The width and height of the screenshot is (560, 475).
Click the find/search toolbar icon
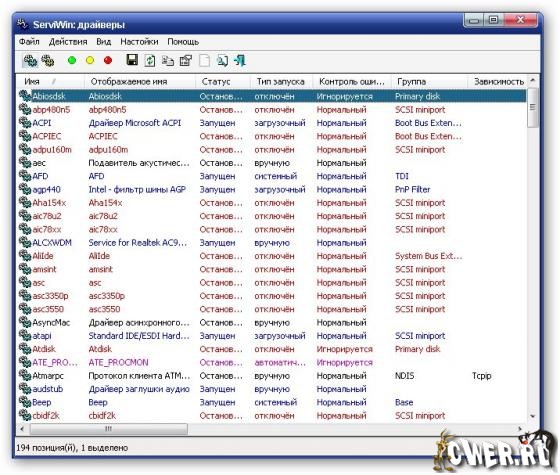click(222, 60)
